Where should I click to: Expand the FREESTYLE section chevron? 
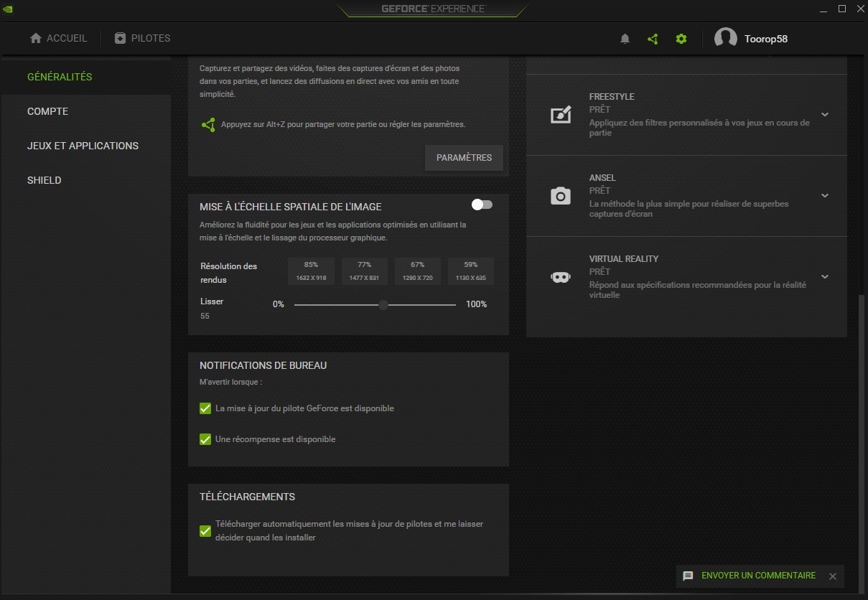[x=825, y=115]
